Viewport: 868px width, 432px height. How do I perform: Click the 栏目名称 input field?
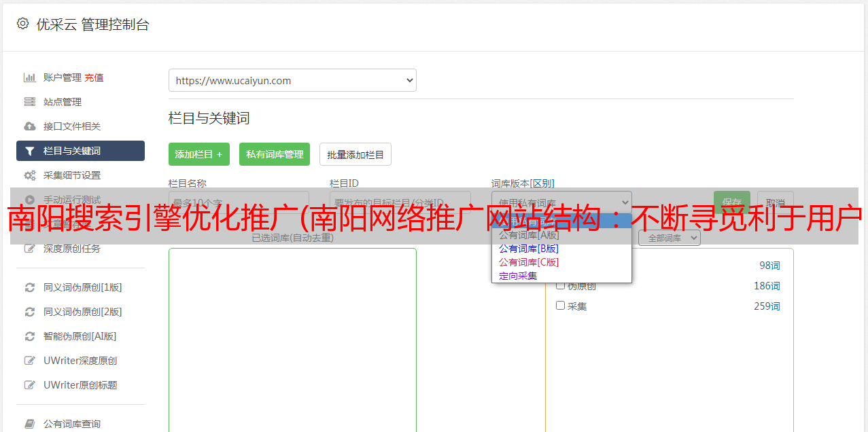pos(239,202)
